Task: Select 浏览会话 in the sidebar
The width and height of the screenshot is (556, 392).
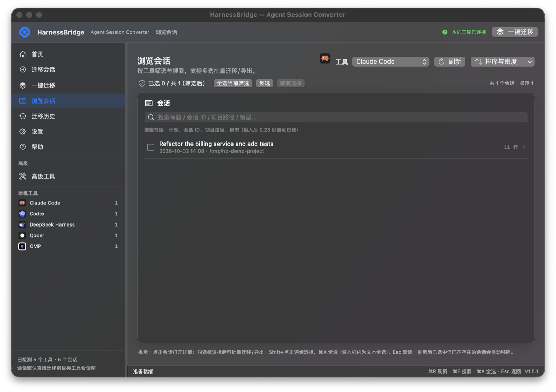Action: (68, 101)
